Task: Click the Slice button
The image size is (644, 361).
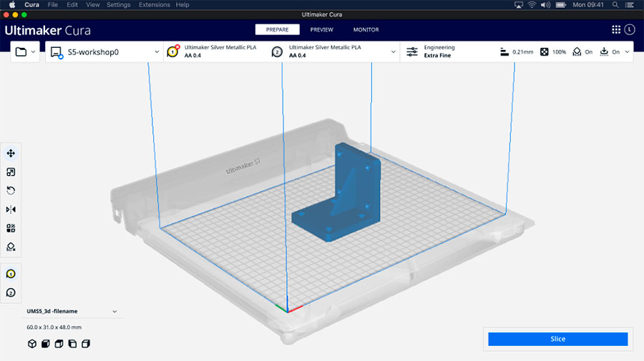Action: coord(557,339)
